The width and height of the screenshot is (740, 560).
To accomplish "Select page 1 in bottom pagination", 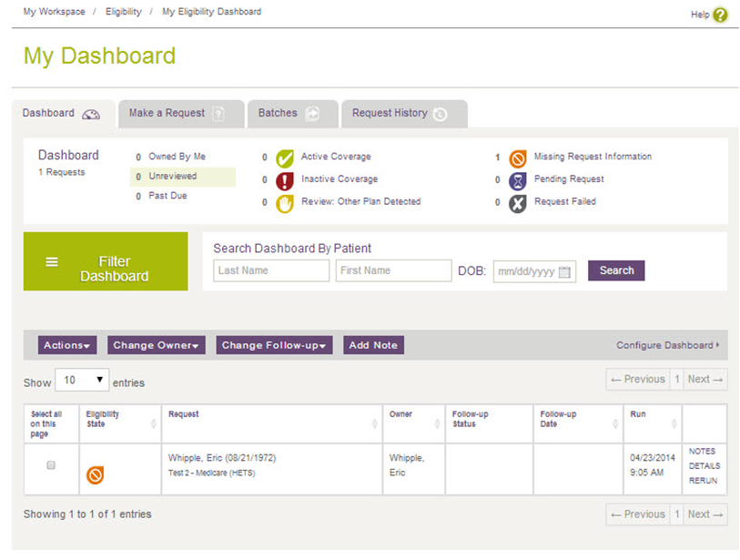I will point(677,514).
